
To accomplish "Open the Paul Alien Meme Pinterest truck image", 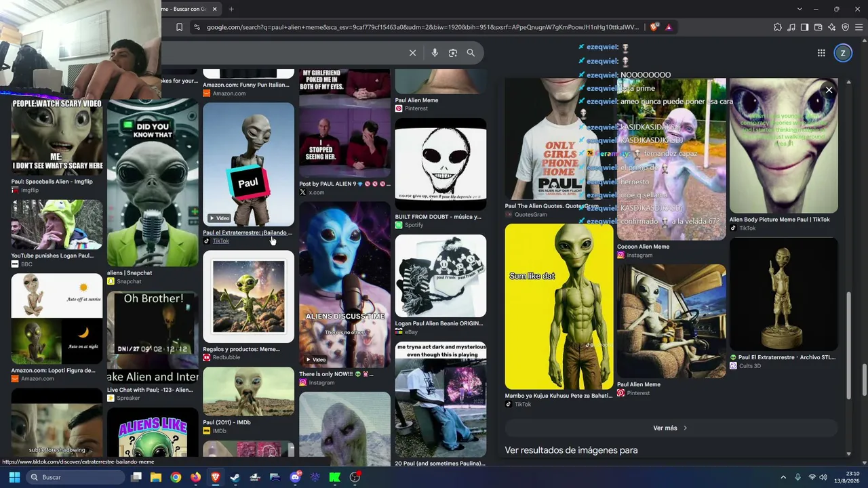I will (671, 321).
